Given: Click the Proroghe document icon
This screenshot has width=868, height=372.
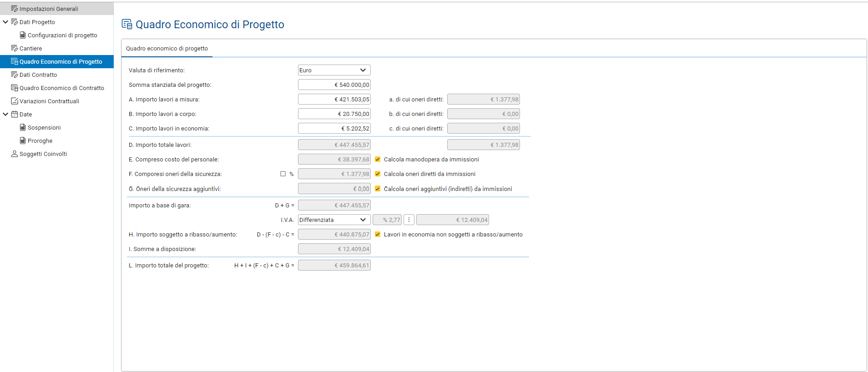Looking at the screenshot, I should pyautogui.click(x=23, y=141).
